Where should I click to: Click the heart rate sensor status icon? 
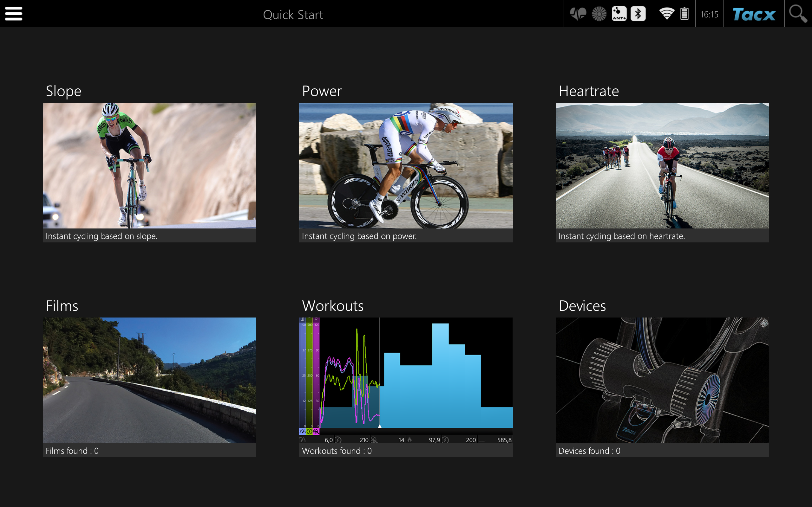pos(578,14)
